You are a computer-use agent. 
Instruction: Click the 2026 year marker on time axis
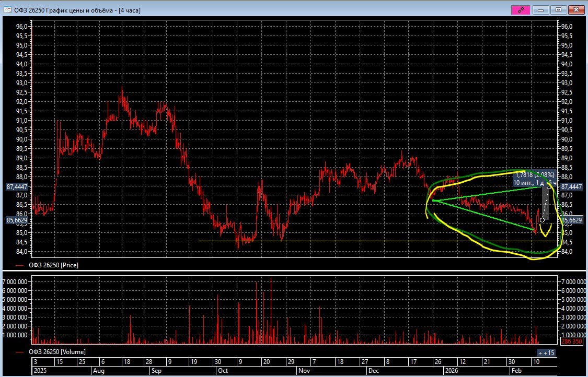pyautogui.click(x=449, y=371)
